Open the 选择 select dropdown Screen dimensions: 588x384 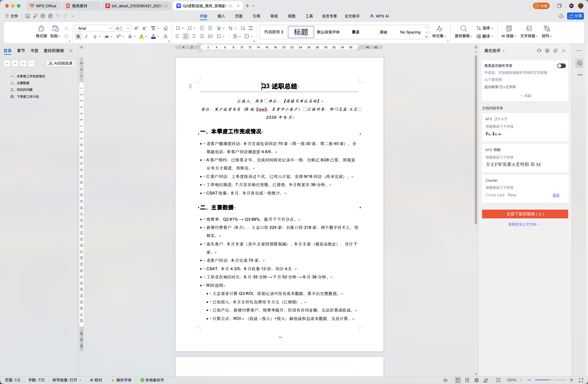[485, 28]
